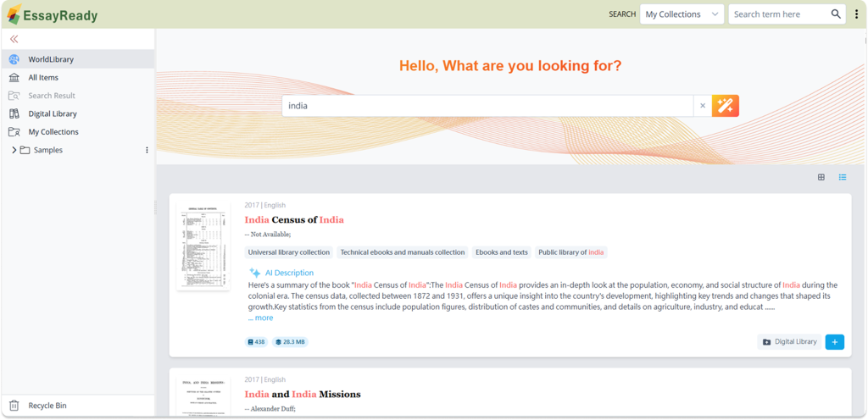The image size is (868, 420).
Task: Open the Samples folder options menu
Action: click(147, 150)
